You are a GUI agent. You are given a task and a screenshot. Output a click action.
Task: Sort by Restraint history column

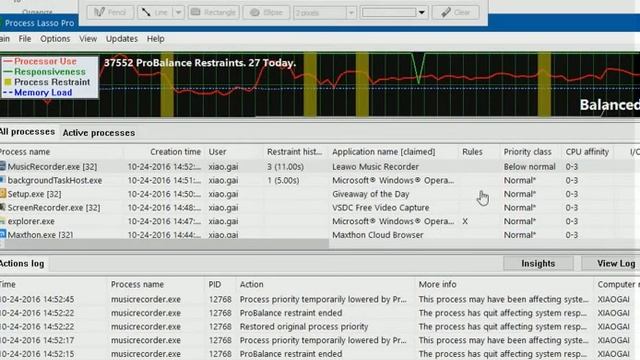point(296,152)
